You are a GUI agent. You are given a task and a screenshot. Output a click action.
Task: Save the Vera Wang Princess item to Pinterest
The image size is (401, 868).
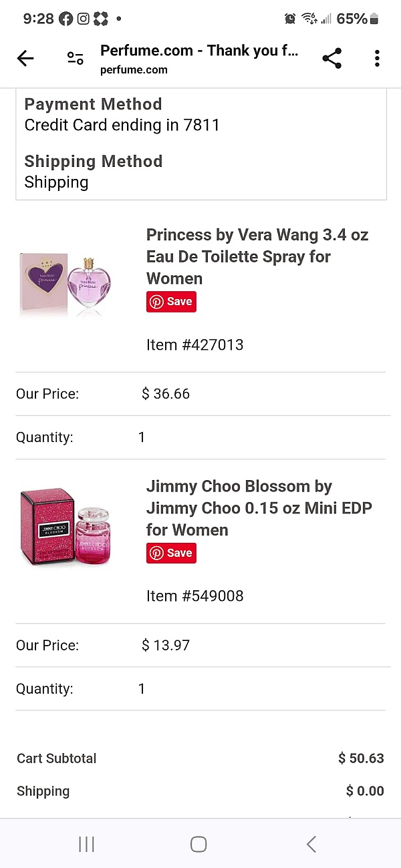[171, 302]
